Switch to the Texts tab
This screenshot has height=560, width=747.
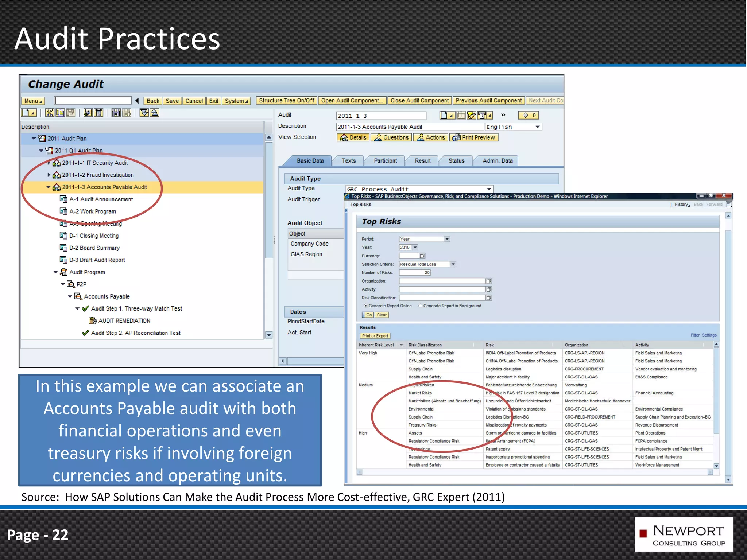coord(349,161)
